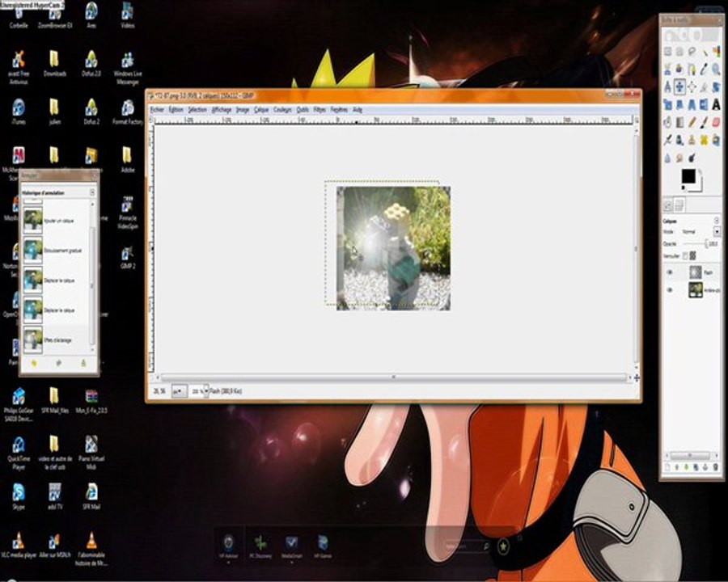Select the Crop tool
Image resolution: width=728 pixels, height=582 pixels.
(704, 86)
